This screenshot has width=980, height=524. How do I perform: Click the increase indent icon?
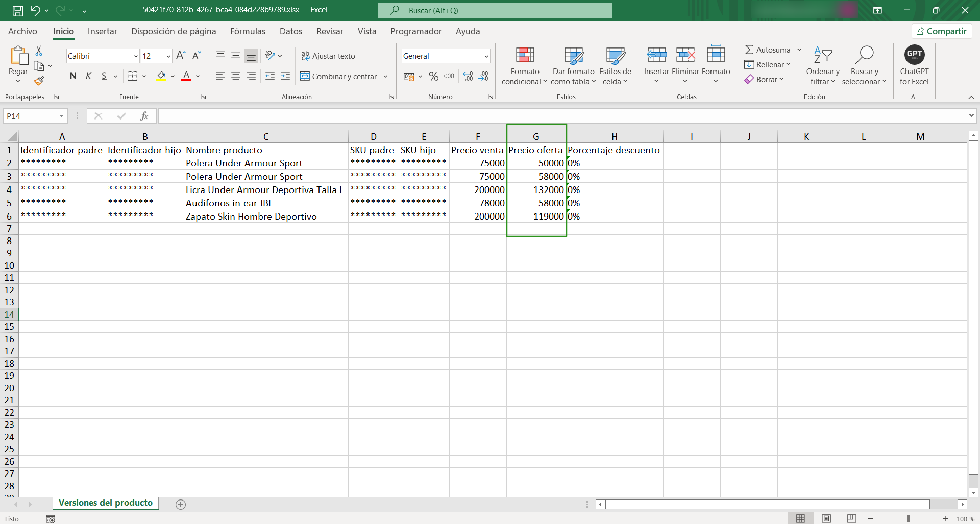click(285, 76)
